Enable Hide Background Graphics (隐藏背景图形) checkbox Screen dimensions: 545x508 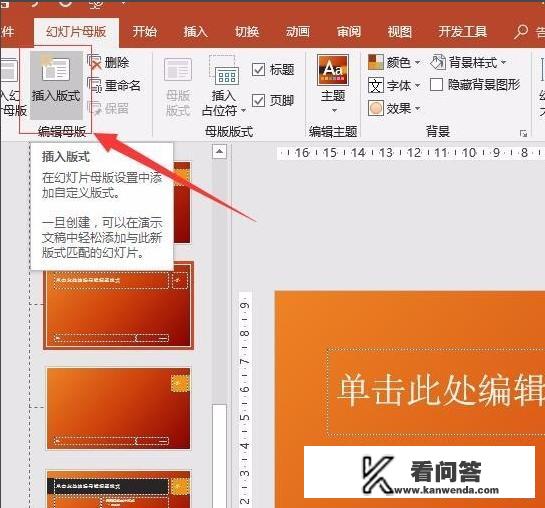[437, 84]
